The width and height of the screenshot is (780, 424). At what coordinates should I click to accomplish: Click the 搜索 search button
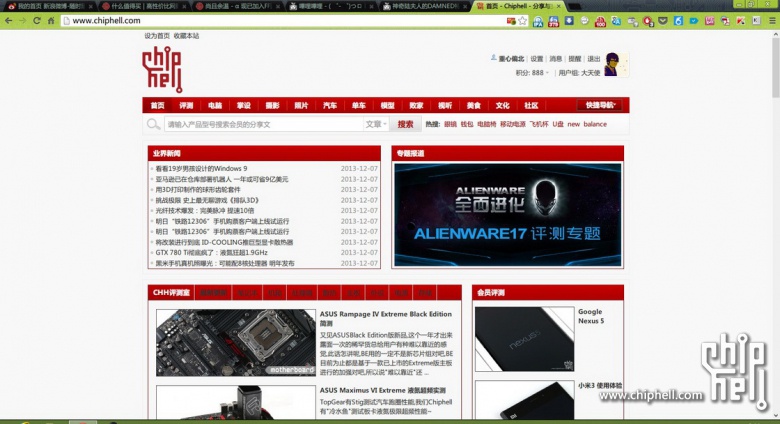(405, 124)
